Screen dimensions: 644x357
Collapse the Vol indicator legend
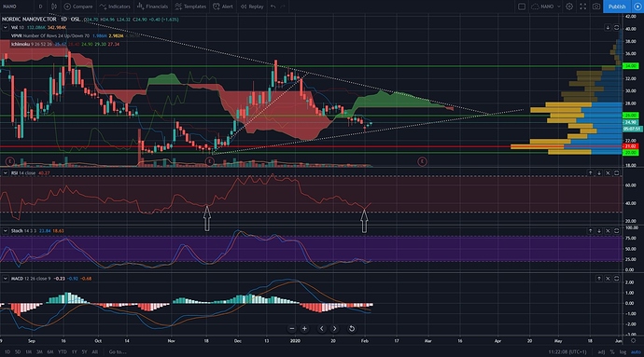(5, 27)
